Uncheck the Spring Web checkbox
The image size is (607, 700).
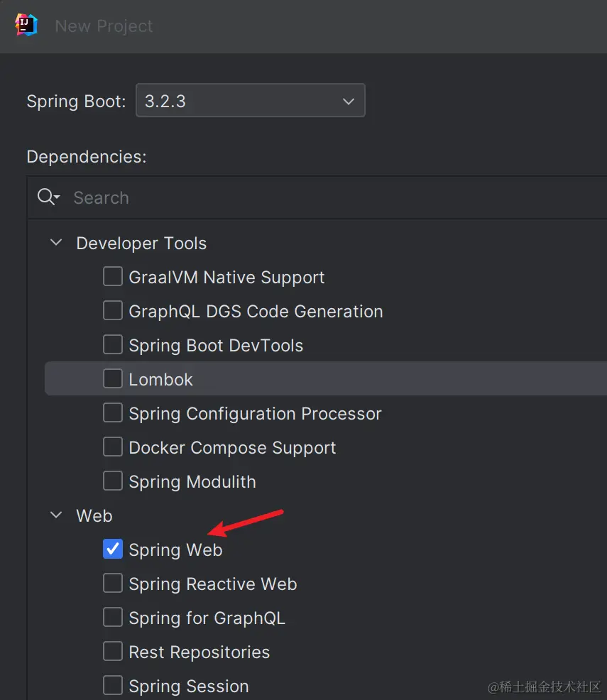coord(112,549)
